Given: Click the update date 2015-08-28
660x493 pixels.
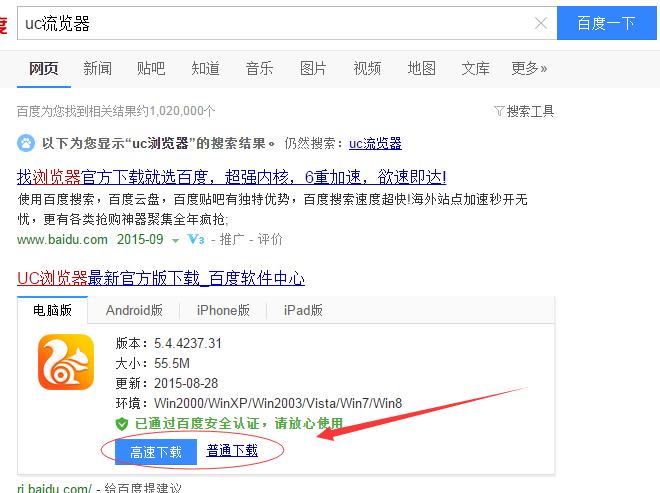Looking at the screenshot, I should [x=186, y=383].
